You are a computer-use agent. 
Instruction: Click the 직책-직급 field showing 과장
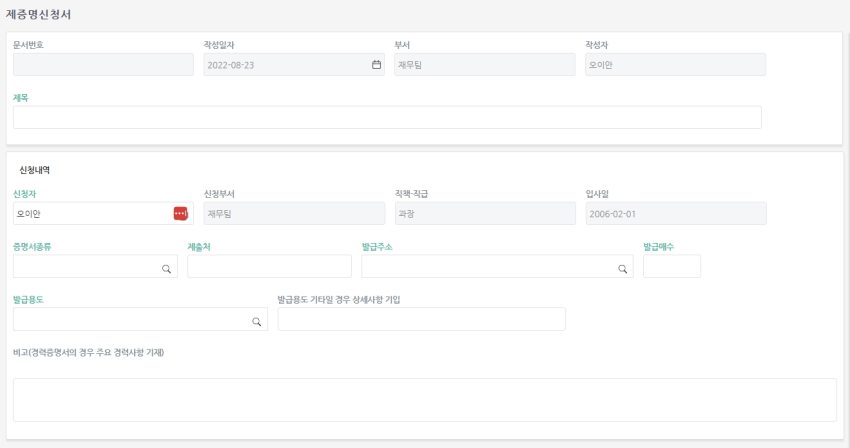pos(485,214)
